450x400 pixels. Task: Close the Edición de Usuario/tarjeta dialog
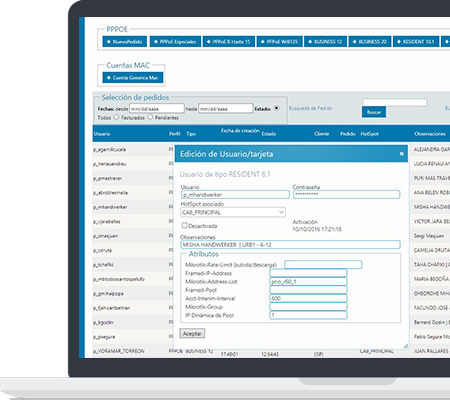[x=402, y=154]
